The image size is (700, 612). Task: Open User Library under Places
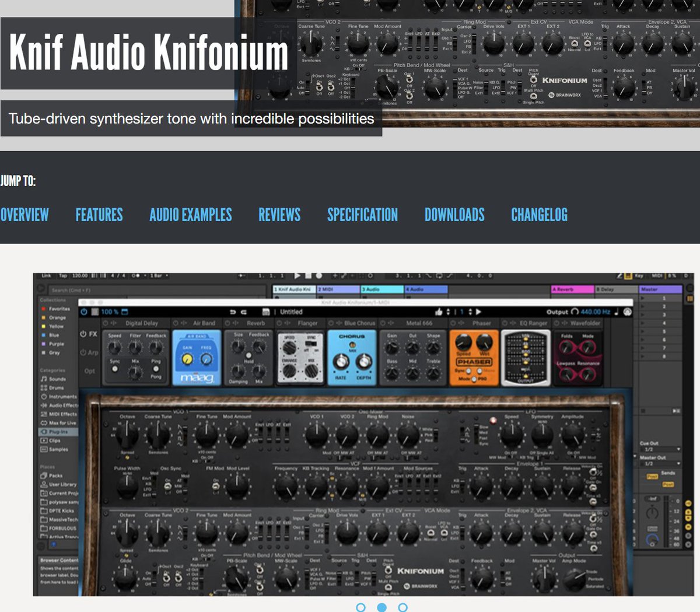(x=59, y=484)
